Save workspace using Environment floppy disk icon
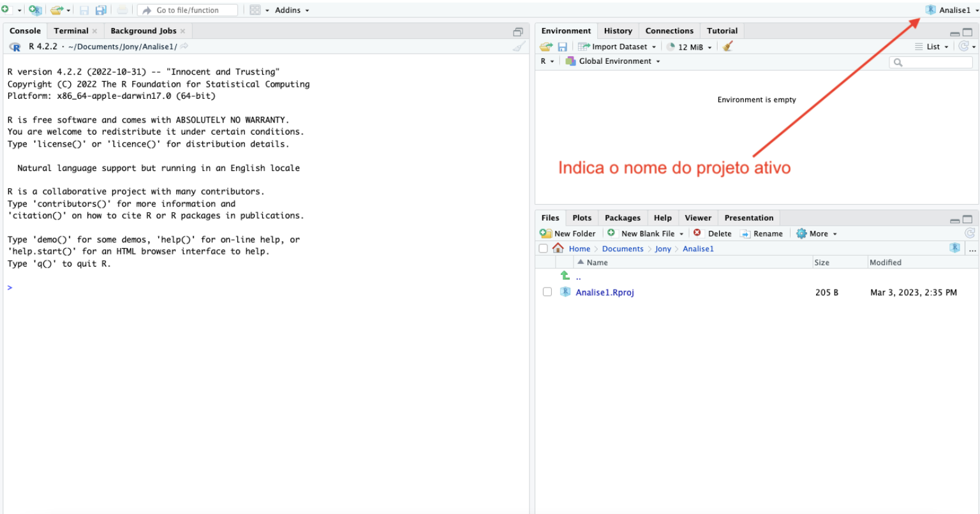 click(x=562, y=47)
